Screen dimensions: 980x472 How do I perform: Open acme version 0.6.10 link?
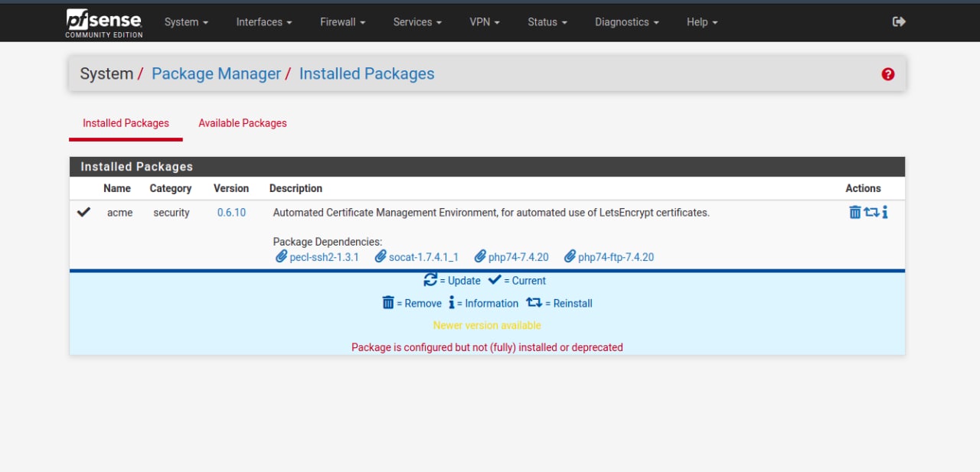click(x=231, y=213)
